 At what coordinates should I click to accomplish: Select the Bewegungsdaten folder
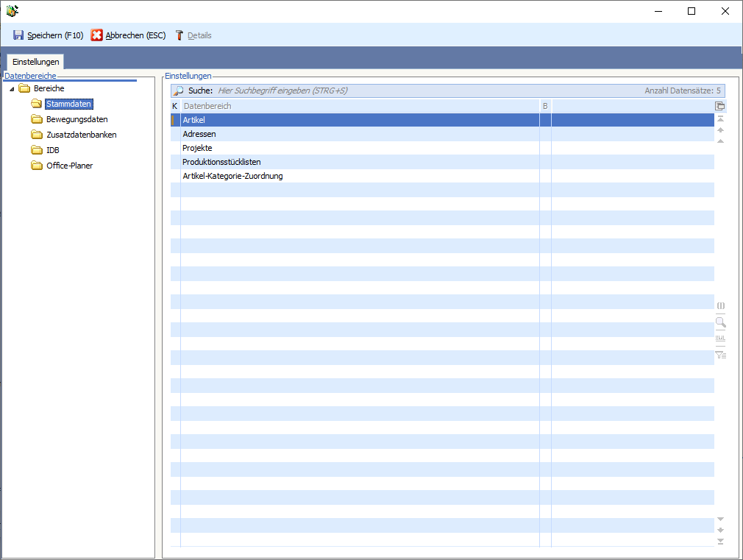click(77, 119)
